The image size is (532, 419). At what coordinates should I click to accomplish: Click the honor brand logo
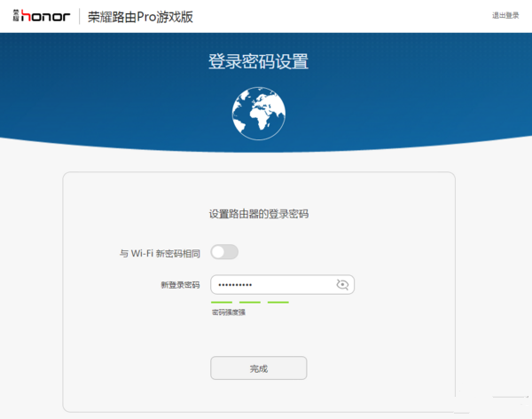pyautogui.click(x=46, y=16)
